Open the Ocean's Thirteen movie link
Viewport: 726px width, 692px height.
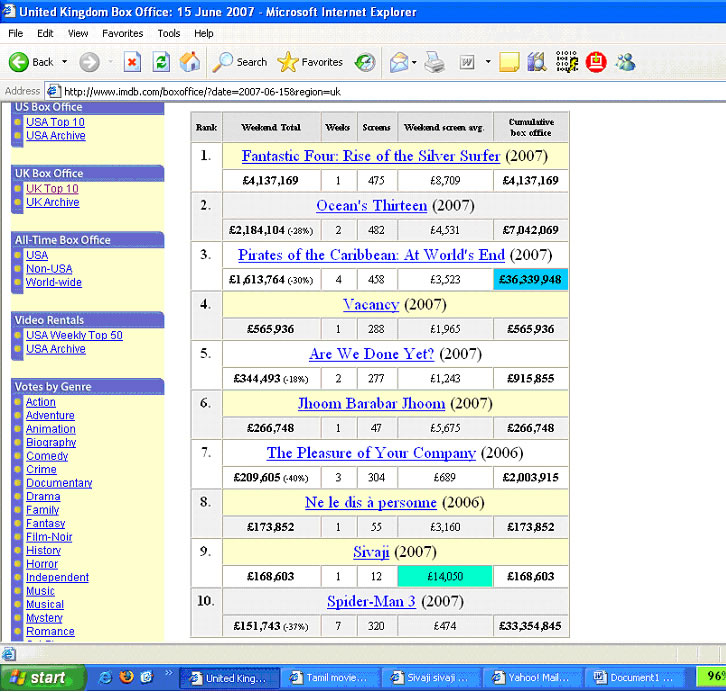pos(371,205)
